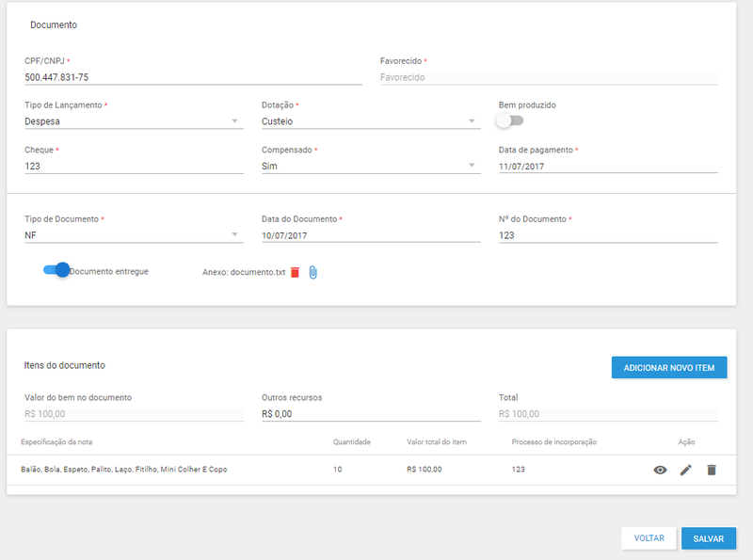This screenshot has height=560, width=753.
Task: Click the 'Processo de incorporação' header
Action: (x=554, y=441)
